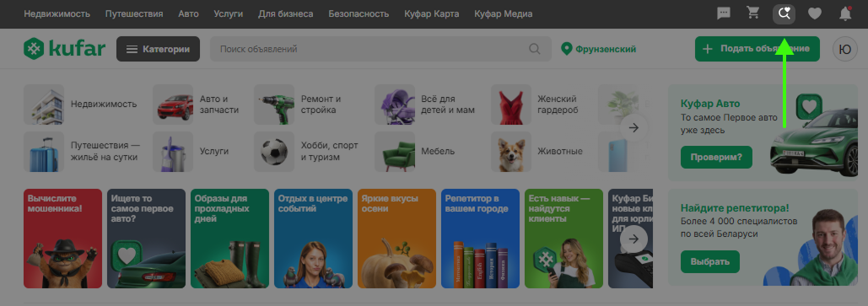The width and height of the screenshot is (868, 306).
Task: Open the Ремонт и стройка category
Action: point(298,104)
